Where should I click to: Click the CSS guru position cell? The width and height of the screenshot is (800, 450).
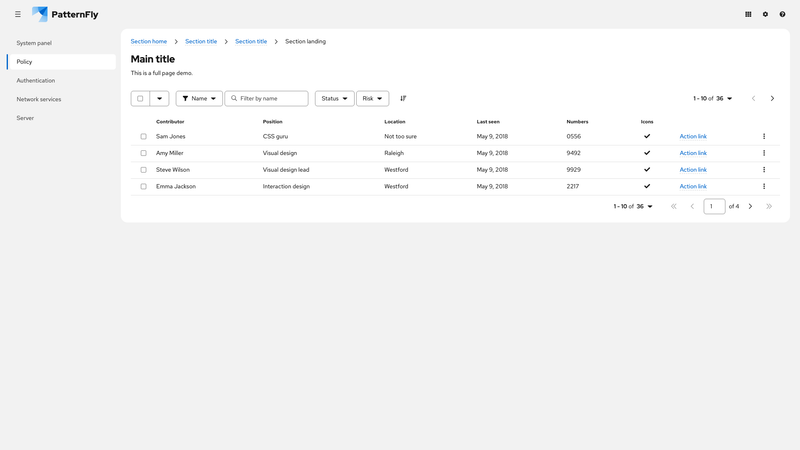click(x=276, y=136)
